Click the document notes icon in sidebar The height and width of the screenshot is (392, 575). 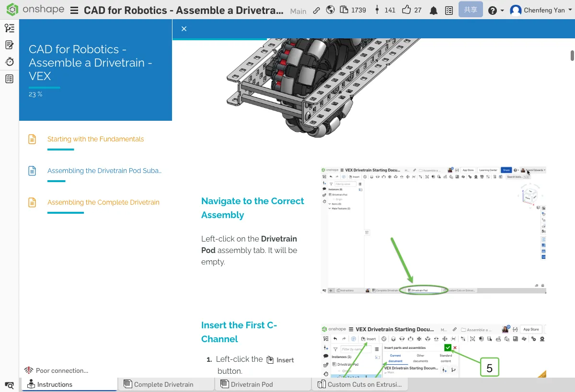tap(9, 45)
